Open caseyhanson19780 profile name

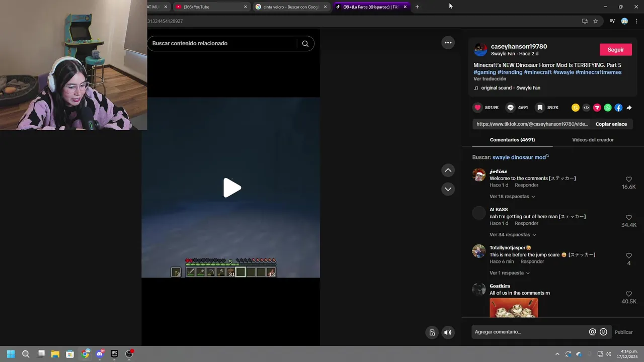tap(519, 46)
